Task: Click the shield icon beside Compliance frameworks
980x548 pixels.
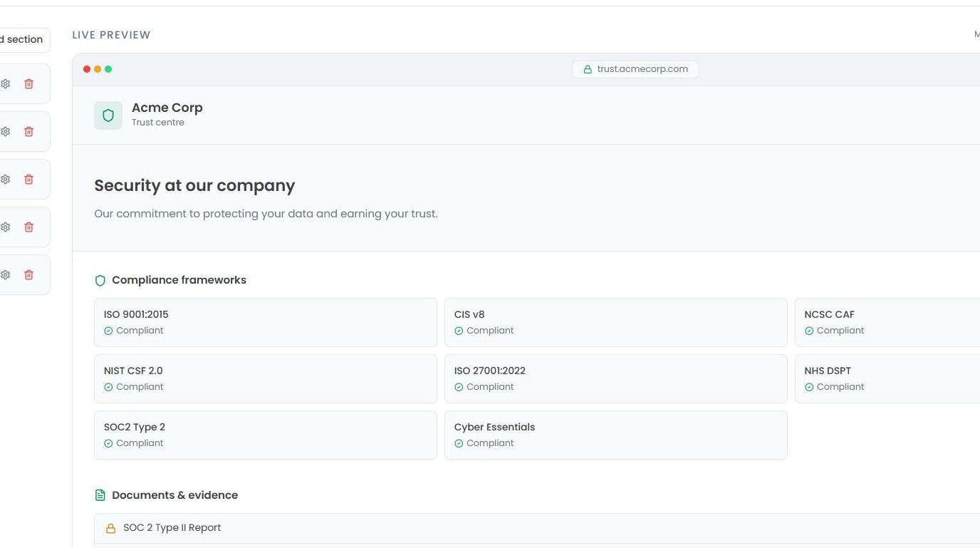Action: click(100, 281)
